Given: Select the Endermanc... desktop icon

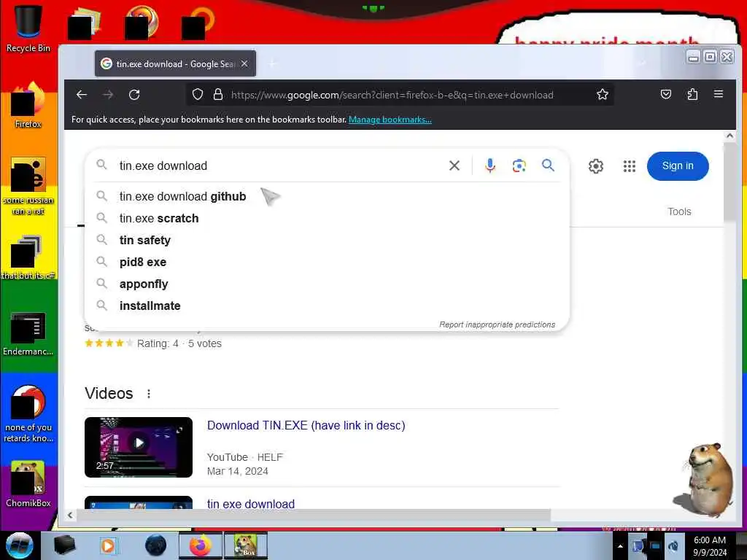Looking at the screenshot, I should [28, 333].
